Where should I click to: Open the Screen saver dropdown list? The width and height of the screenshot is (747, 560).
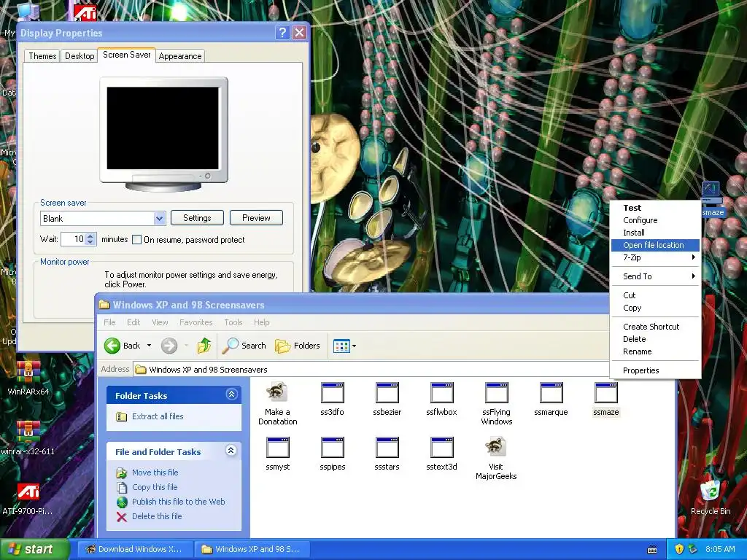point(160,219)
